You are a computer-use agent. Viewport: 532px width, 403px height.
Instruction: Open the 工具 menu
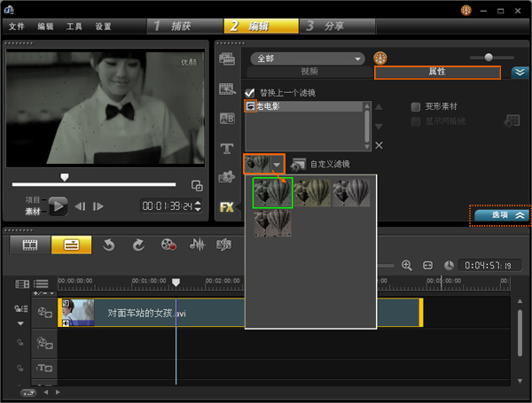(x=74, y=27)
